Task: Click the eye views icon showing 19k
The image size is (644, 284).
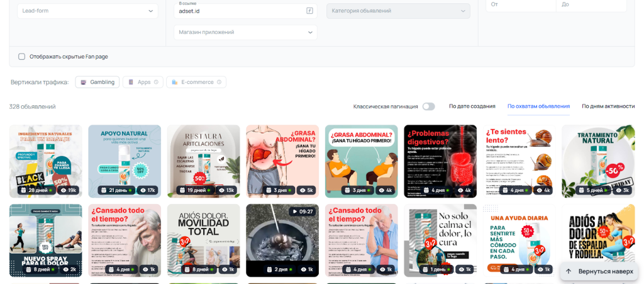Action: tap(62, 190)
